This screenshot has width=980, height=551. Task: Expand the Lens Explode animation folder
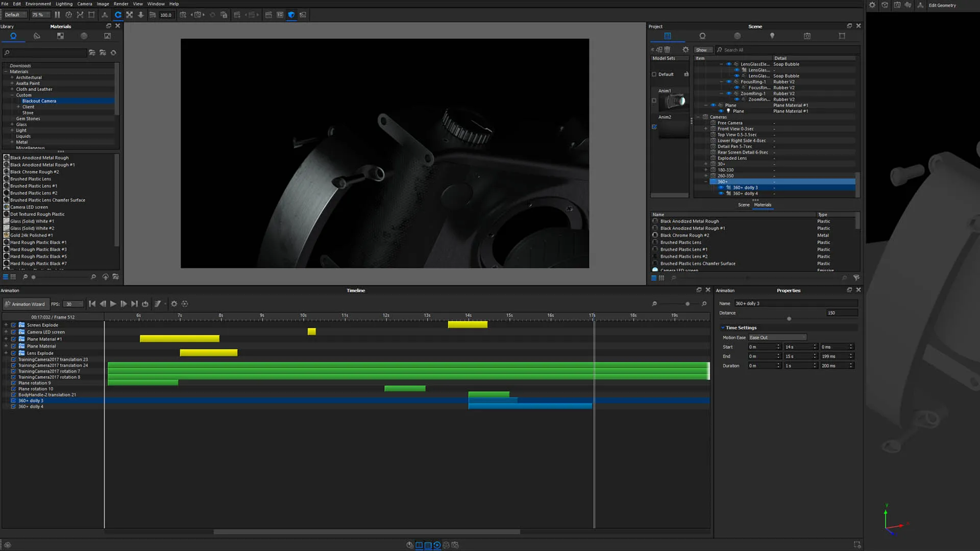coord(6,353)
